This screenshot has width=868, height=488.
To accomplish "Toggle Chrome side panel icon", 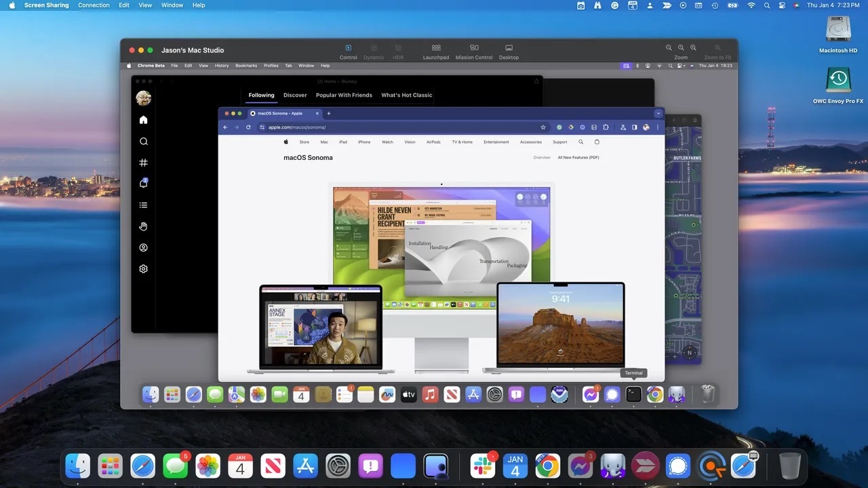I will [635, 127].
